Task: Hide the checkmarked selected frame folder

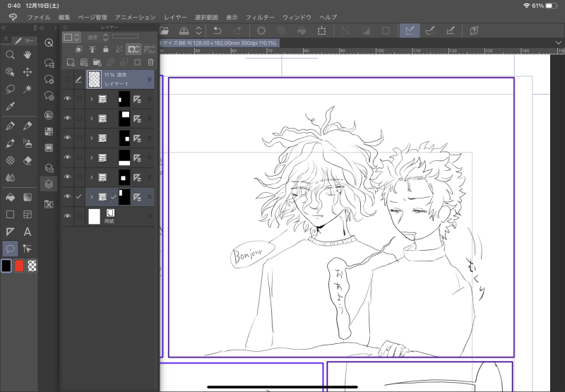Action: tap(67, 197)
